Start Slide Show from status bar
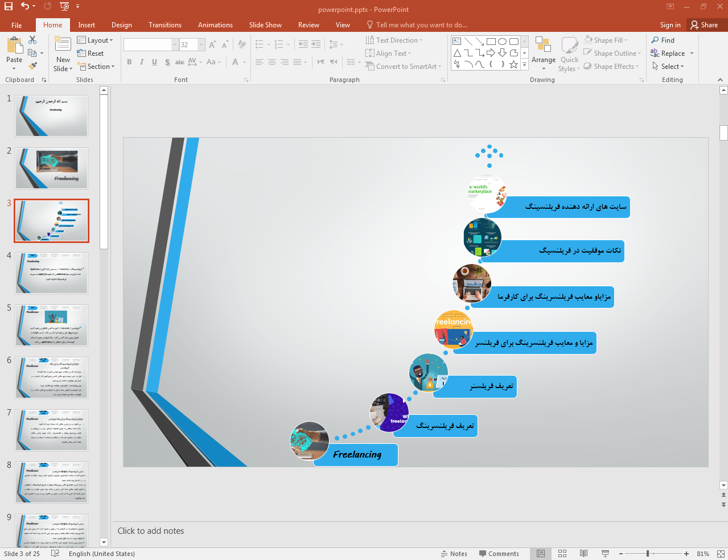 click(x=605, y=554)
